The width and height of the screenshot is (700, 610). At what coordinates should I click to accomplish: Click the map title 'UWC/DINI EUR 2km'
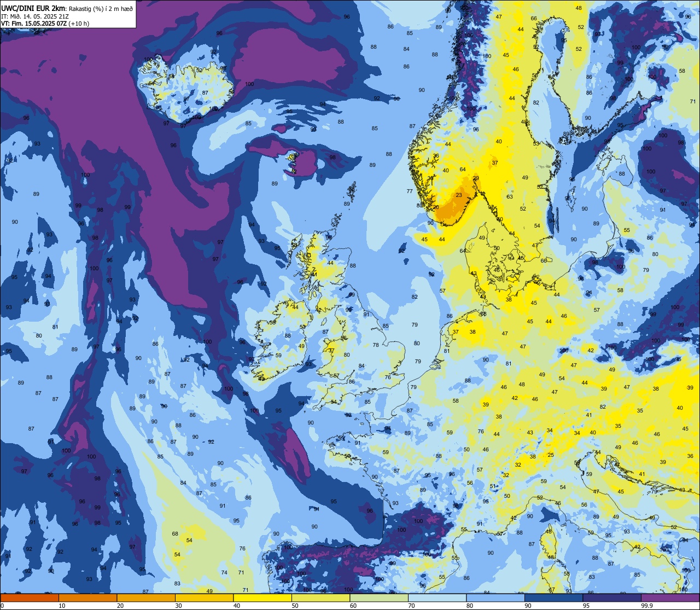coord(33,8)
